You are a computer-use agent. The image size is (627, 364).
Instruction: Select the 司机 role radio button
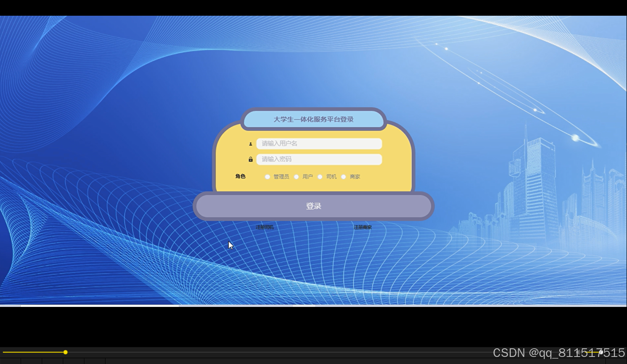(x=320, y=177)
